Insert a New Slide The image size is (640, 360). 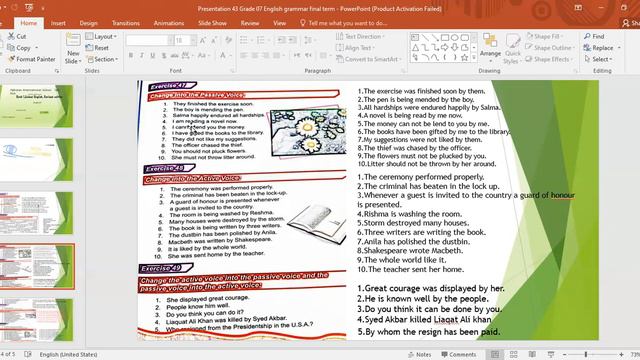pos(73,48)
